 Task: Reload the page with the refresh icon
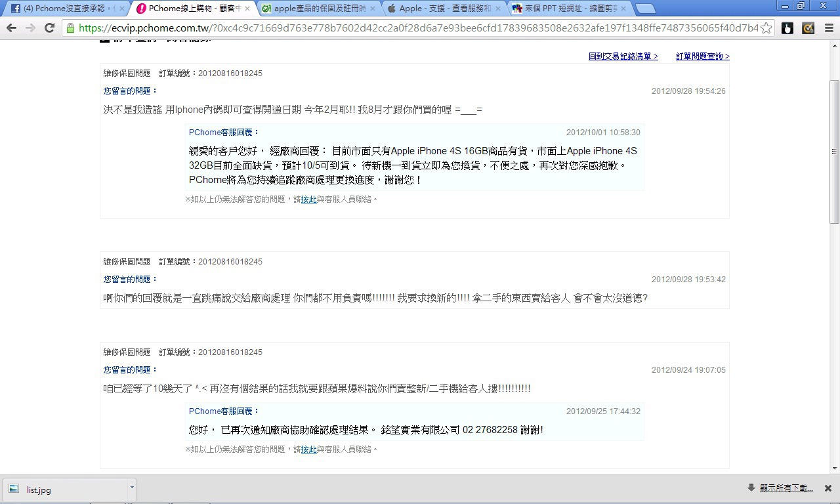click(x=49, y=28)
